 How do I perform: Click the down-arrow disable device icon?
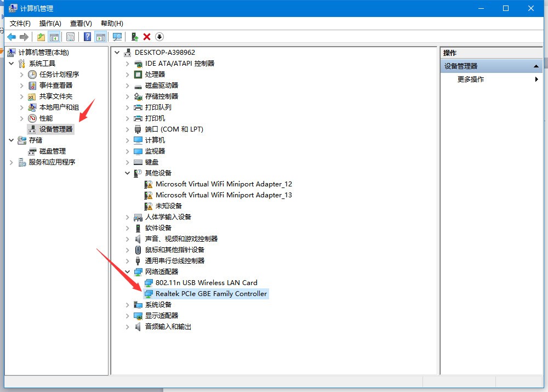tap(159, 37)
